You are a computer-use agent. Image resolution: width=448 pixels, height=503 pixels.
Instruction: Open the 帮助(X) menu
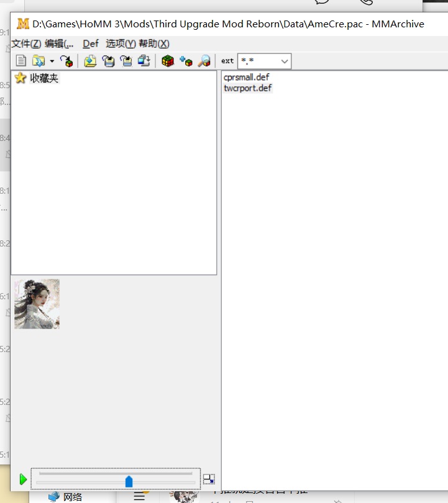tap(153, 43)
